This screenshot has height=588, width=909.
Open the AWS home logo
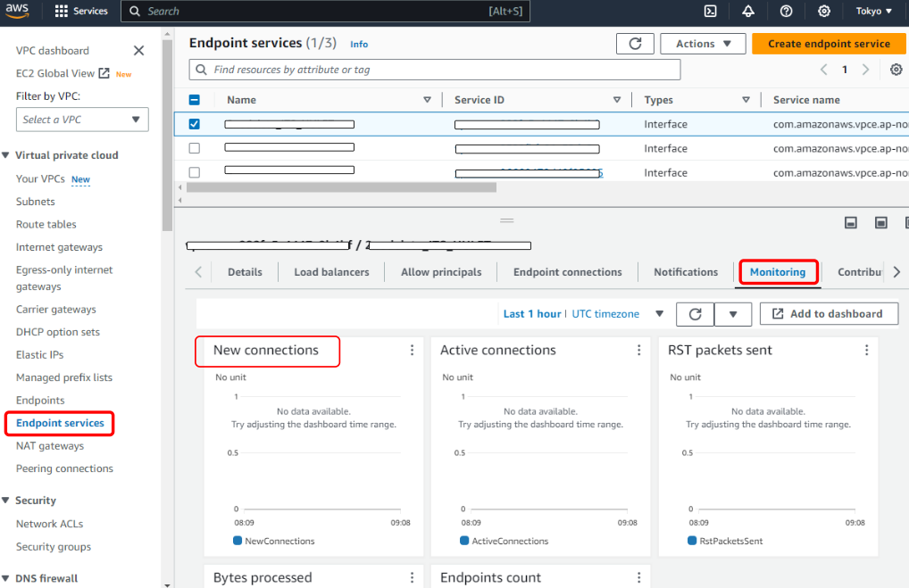point(17,11)
